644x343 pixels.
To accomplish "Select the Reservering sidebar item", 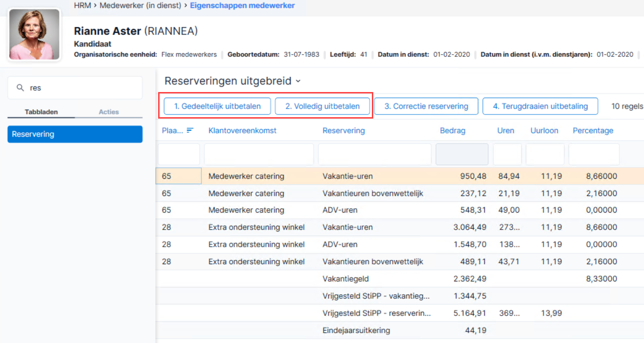I will click(x=75, y=134).
